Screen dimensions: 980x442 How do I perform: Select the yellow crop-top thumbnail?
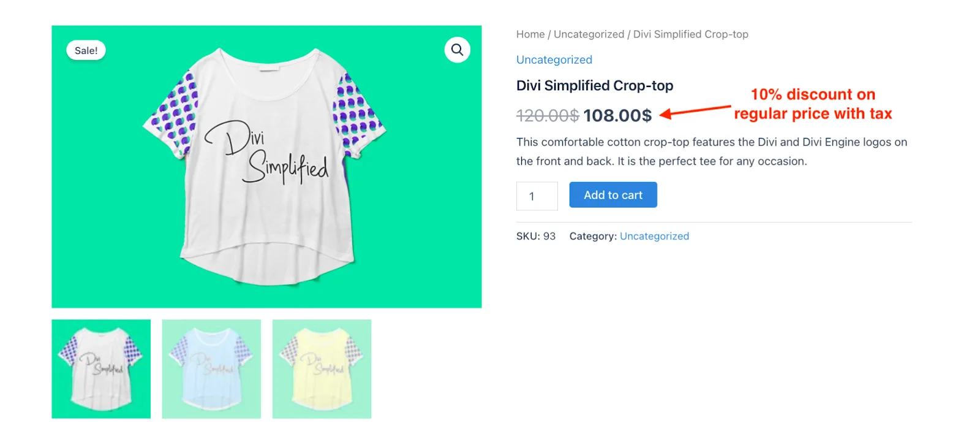point(322,369)
